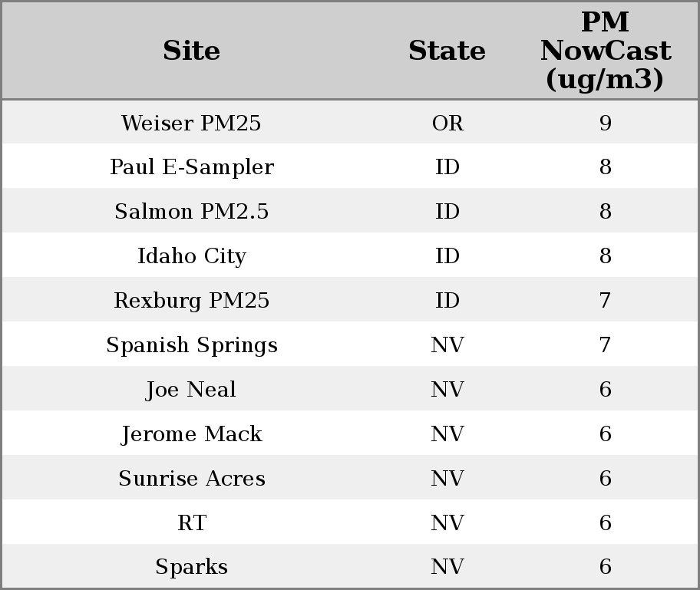The image size is (700, 590).
Task: Click the Site column header
Action: tap(191, 51)
